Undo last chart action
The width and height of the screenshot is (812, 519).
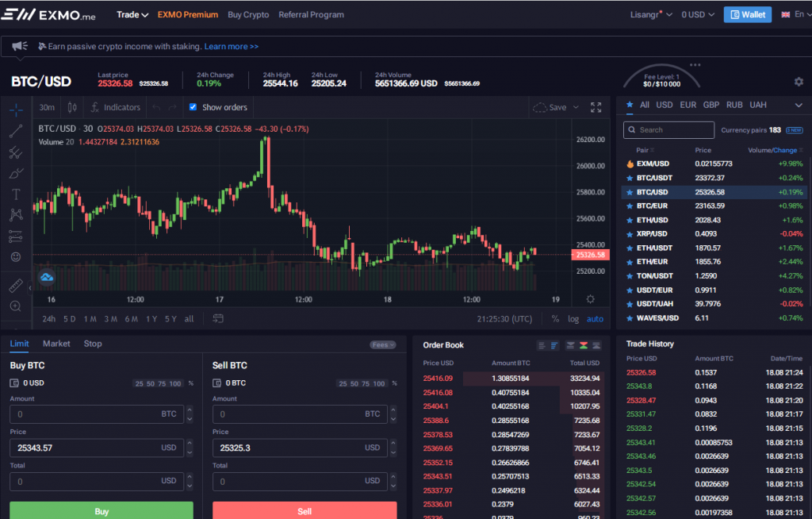[156, 107]
